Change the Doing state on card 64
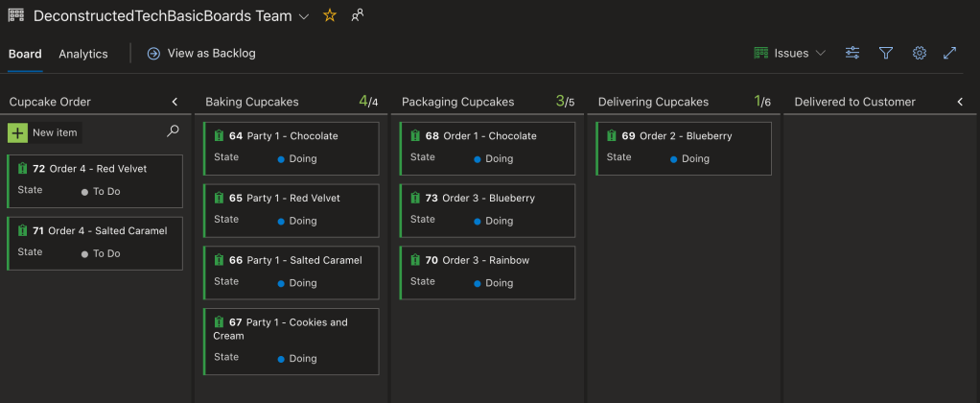 click(302, 158)
